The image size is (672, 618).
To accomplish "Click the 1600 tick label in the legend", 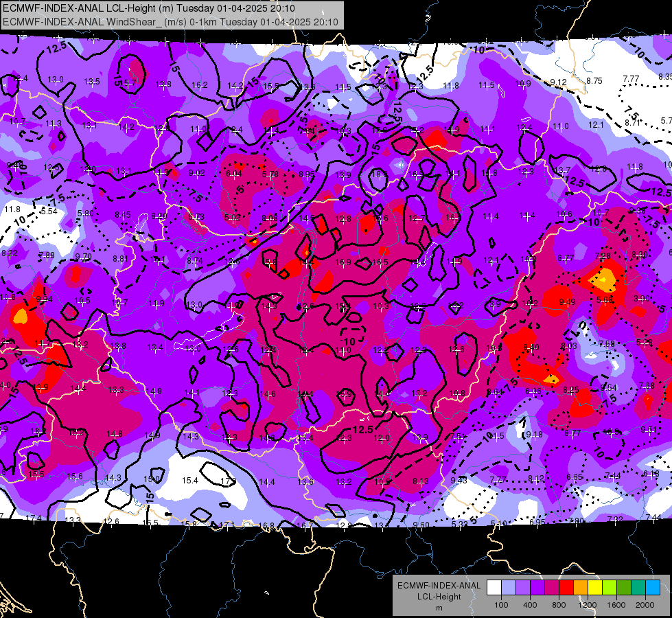I will [616, 605].
